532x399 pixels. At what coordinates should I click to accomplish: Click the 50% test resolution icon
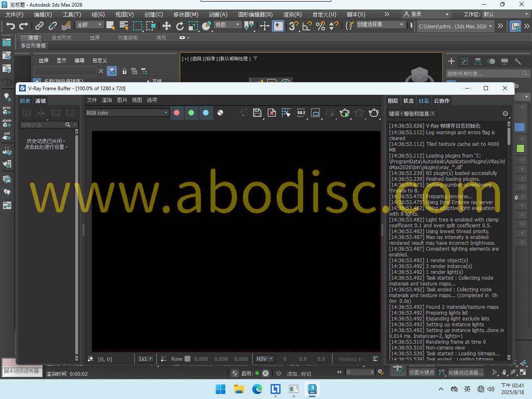(x=301, y=113)
